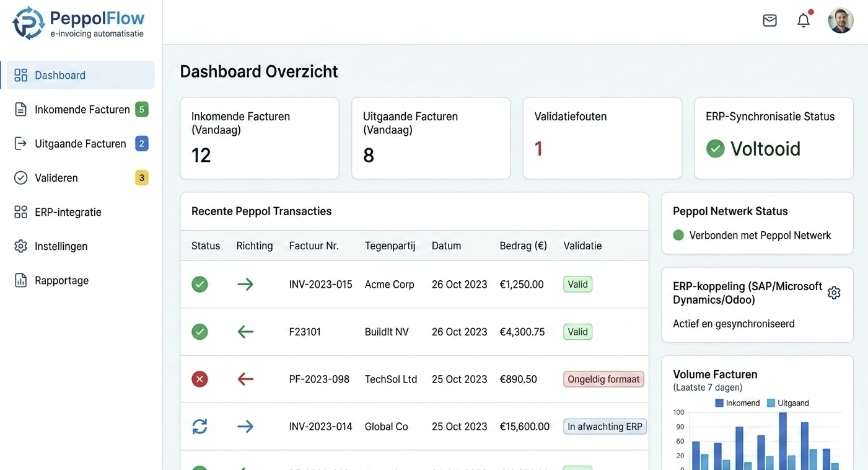This screenshot has height=470, width=868.
Task: Toggle Inkomend legend swatch in chart
Action: (719, 403)
